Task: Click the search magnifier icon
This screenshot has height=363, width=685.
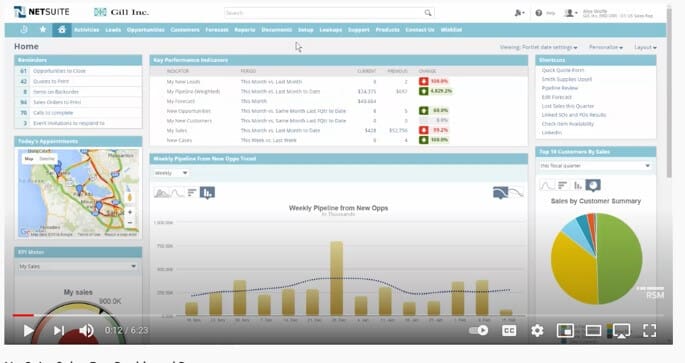Action: [x=428, y=13]
